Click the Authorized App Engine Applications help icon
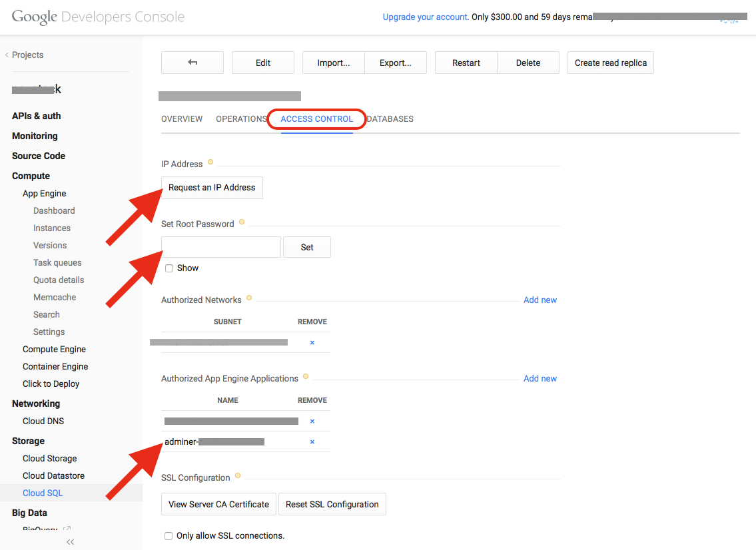 pyautogui.click(x=306, y=376)
